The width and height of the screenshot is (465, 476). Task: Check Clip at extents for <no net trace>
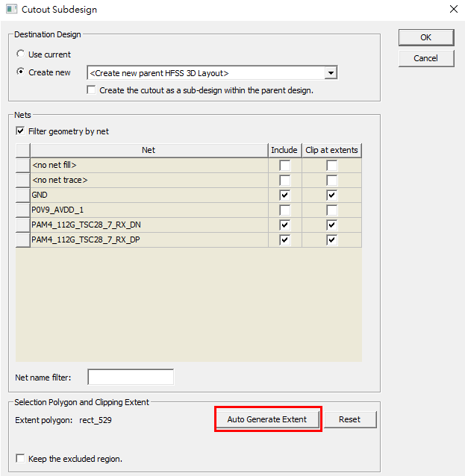pos(331,181)
